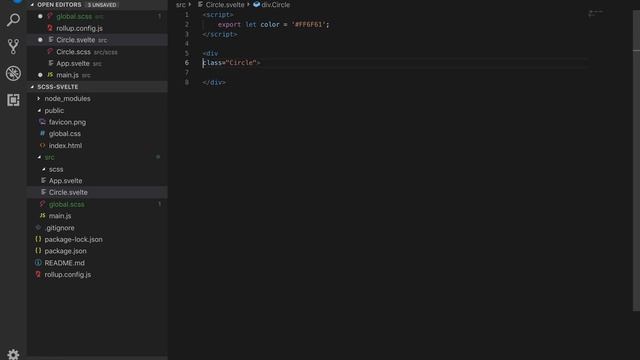Click the src breadcrumb
640x360 pixels.
(180, 5)
